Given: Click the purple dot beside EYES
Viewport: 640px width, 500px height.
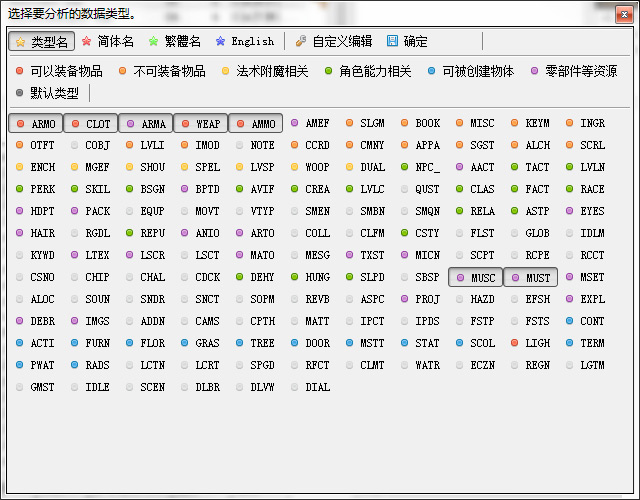Looking at the screenshot, I should (570, 211).
